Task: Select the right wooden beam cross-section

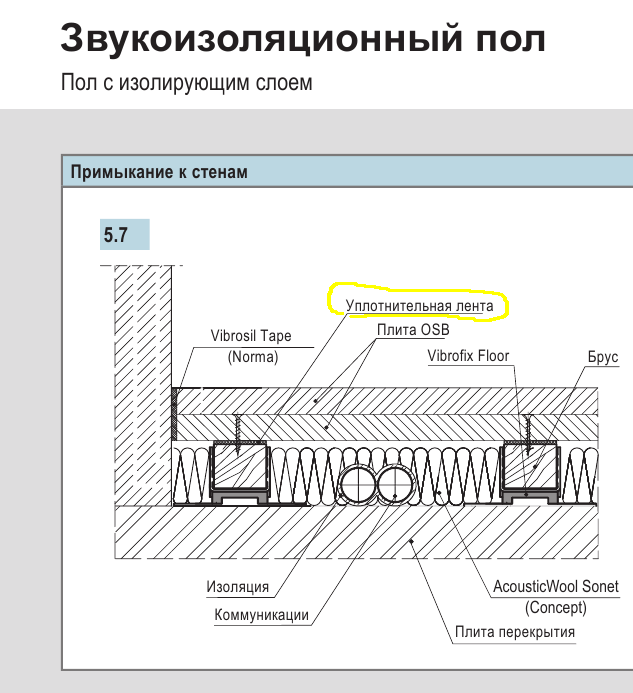Action: 530,465
